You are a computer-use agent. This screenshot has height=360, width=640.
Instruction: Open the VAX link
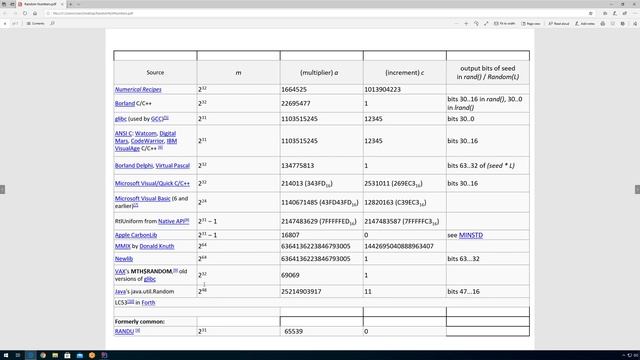point(120,271)
